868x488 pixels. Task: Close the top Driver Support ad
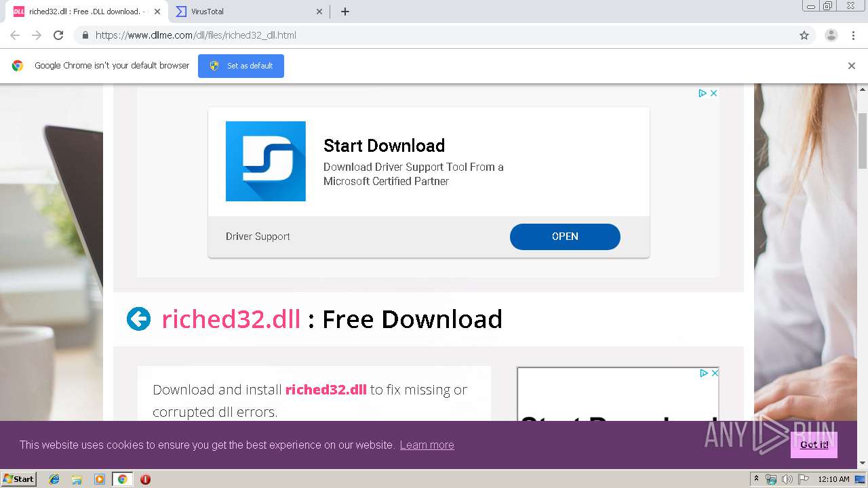tap(713, 94)
